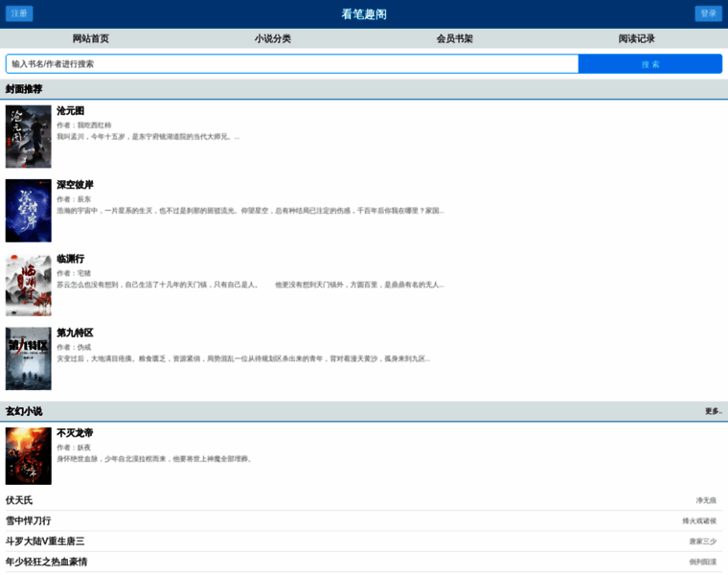This screenshot has width=728, height=575.
Task: Open 阅读记录 reading history tab
Action: 637,39
